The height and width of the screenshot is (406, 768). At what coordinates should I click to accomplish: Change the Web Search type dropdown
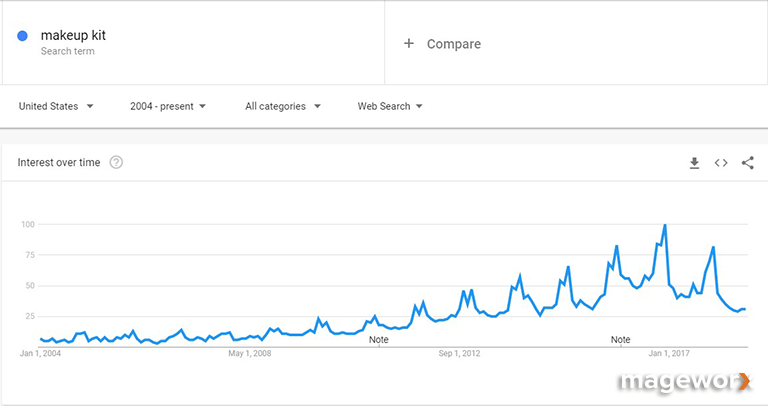390,106
